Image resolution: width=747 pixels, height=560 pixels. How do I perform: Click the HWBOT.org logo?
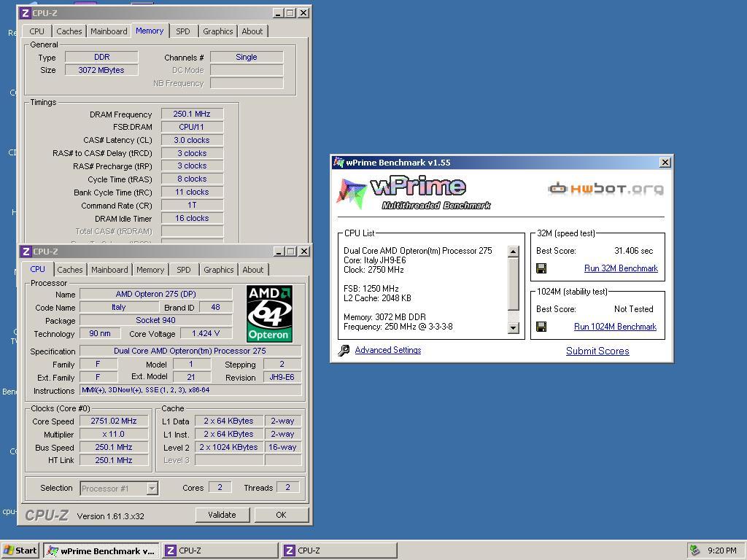tap(605, 189)
